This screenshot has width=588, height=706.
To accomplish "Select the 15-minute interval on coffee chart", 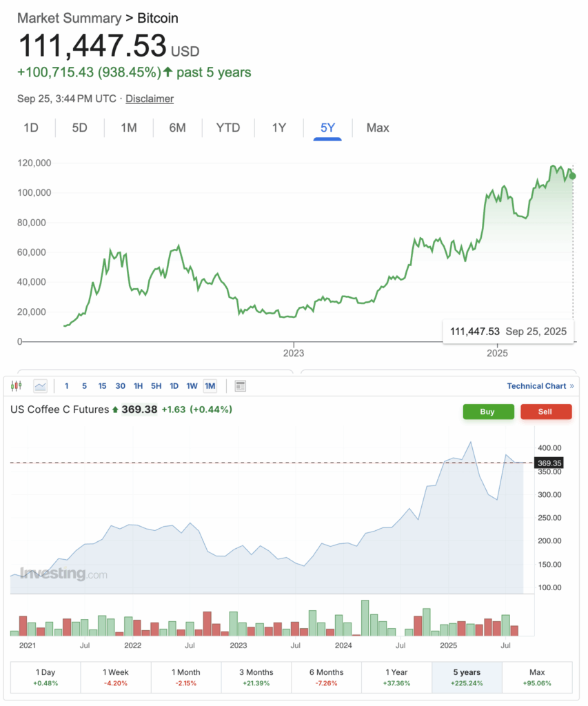I will 102,386.
